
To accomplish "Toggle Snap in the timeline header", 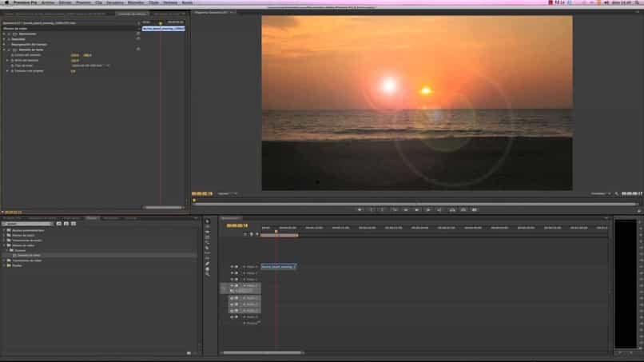I will (x=245, y=234).
